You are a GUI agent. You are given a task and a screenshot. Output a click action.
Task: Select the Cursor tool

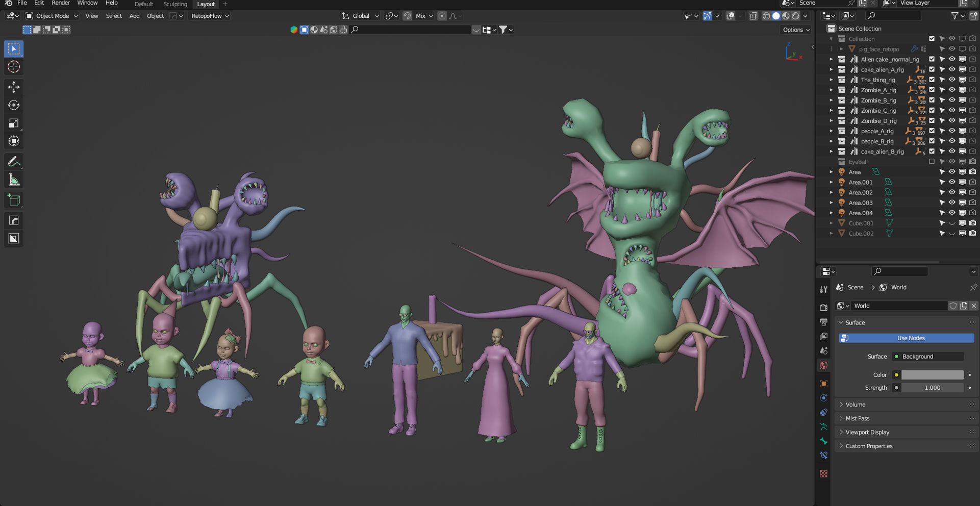(x=14, y=67)
